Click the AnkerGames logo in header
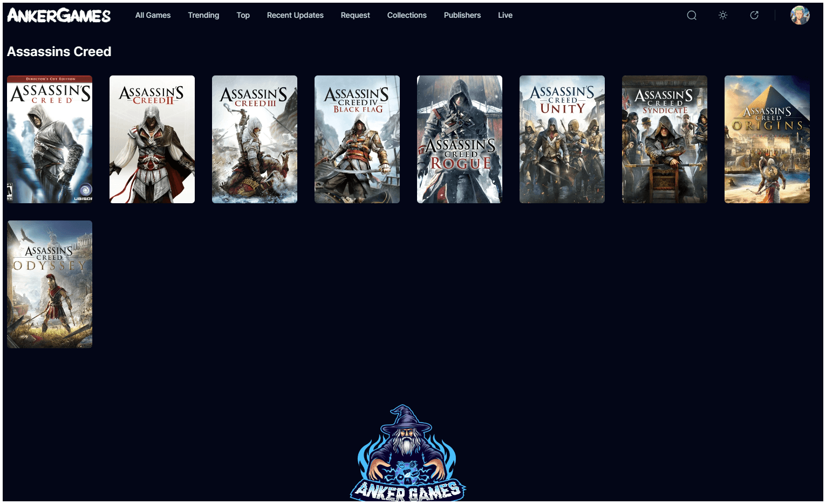The width and height of the screenshot is (826, 504). [59, 15]
